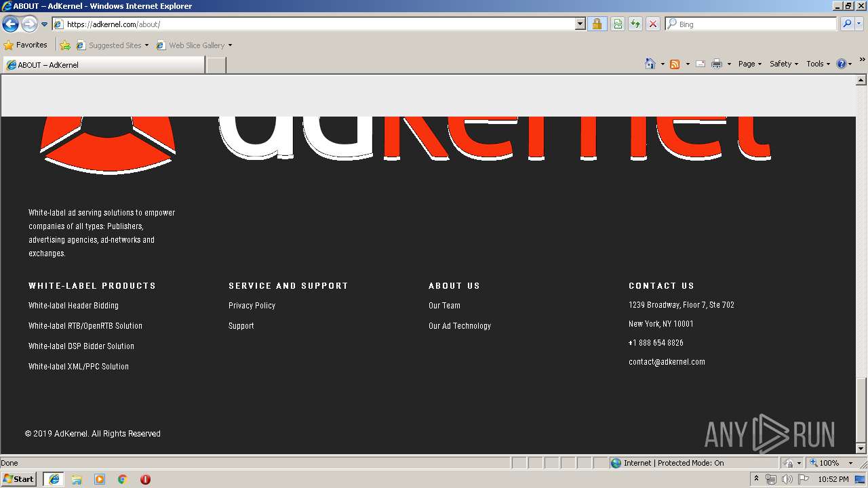This screenshot has height=488, width=868.
Task: Expand the zoom level dropdown arrow
Action: 850,463
